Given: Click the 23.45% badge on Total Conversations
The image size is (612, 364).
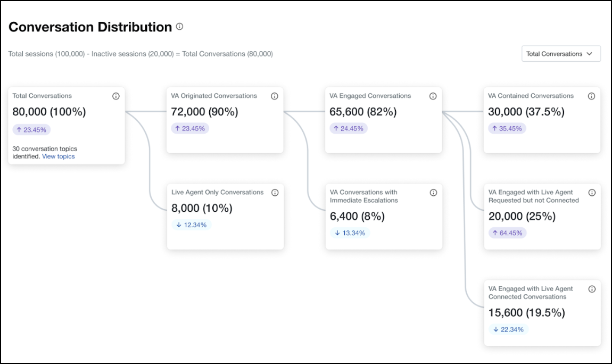Looking at the screenshot, I should click(x=31, y=129).
